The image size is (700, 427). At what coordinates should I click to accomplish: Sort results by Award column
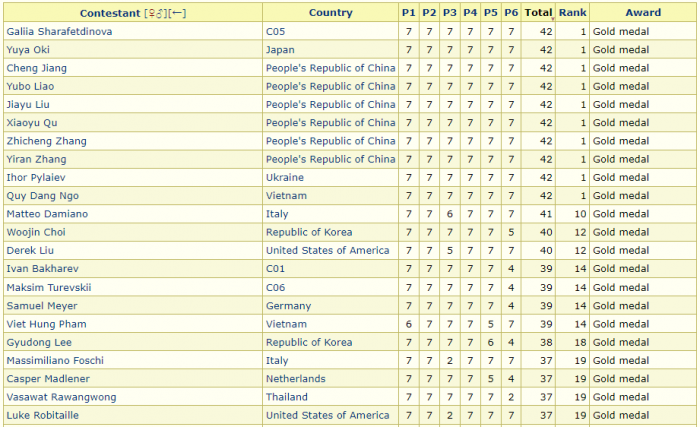coord(643,13)
